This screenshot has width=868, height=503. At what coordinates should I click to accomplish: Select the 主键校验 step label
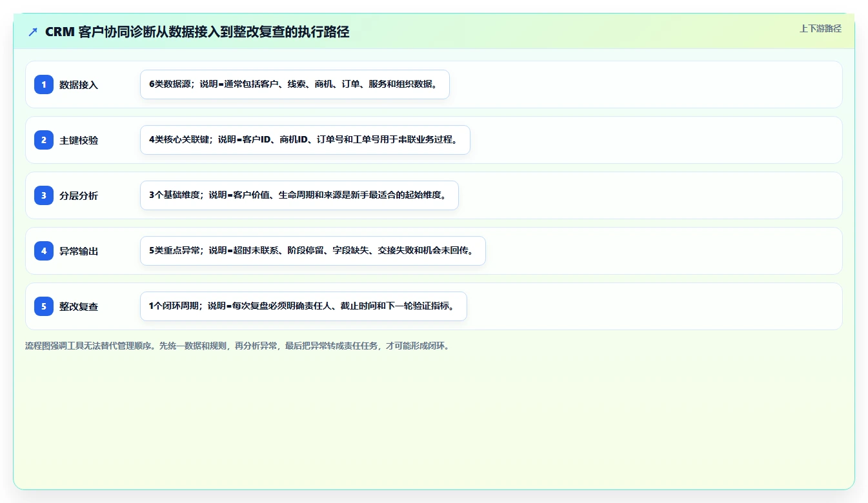[79, 140]
